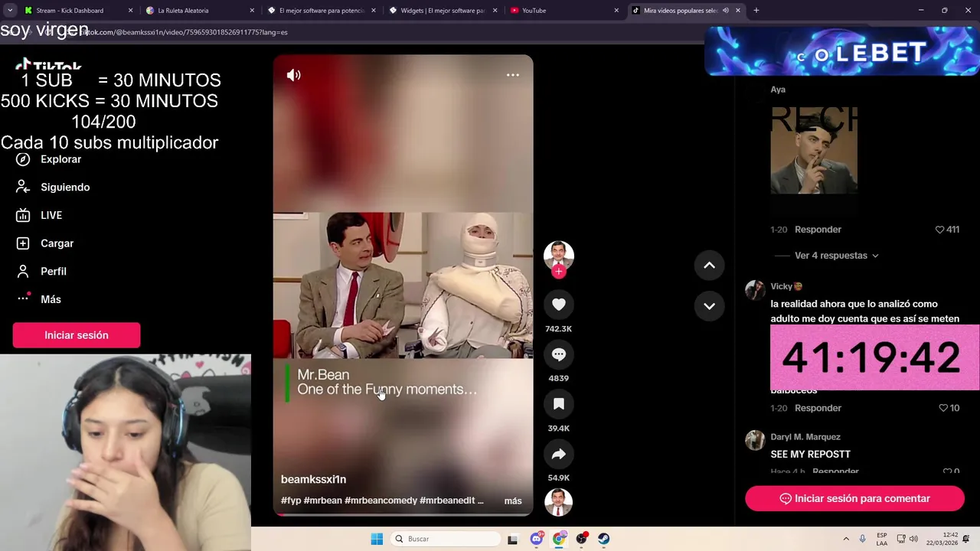Open Task View on the taskbar
This screenshot has width=980, height=551.
513,539
